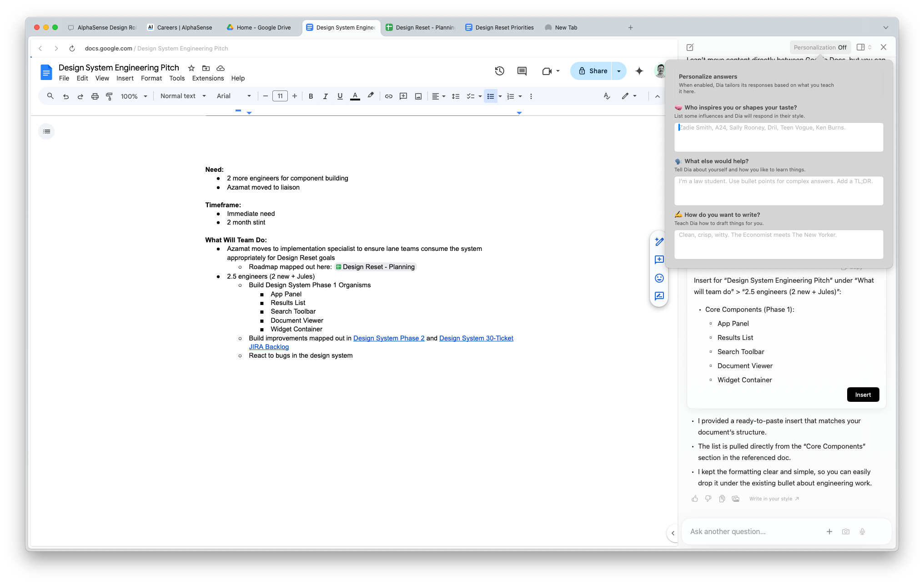Click the add emoji reaction icon
This screenshot has width=924, height=585.
659,278
